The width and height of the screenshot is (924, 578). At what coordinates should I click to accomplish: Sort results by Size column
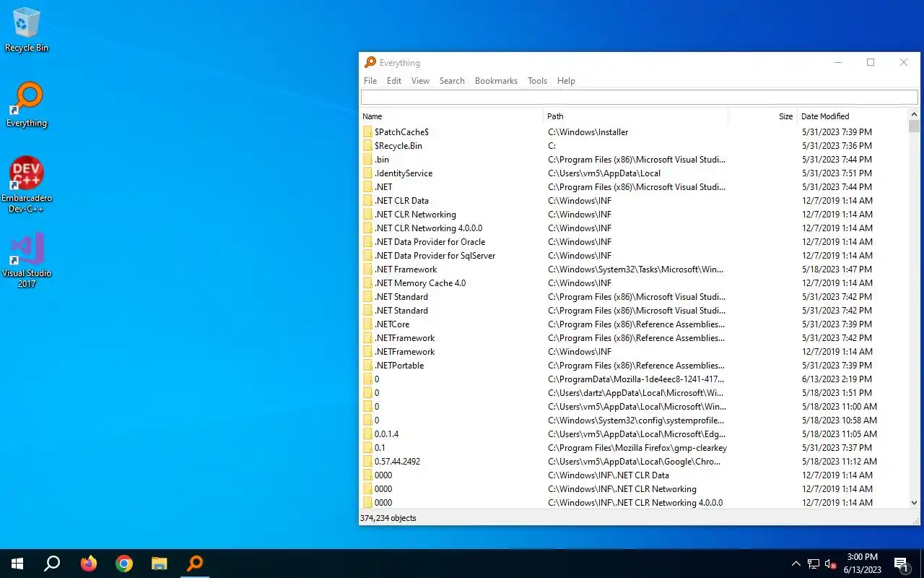(762, 116)
